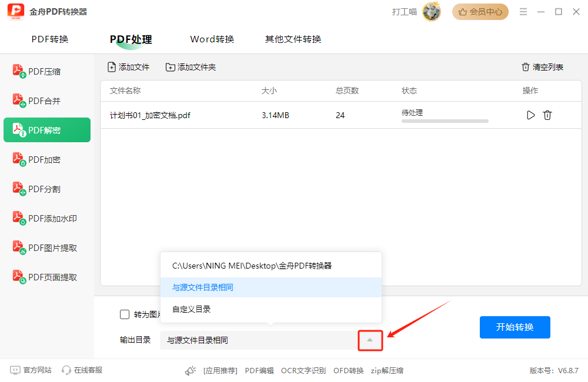588x382 pixels.
Task: Open the PDF压缩 tool in the sidebar
Action: (45, 72)
